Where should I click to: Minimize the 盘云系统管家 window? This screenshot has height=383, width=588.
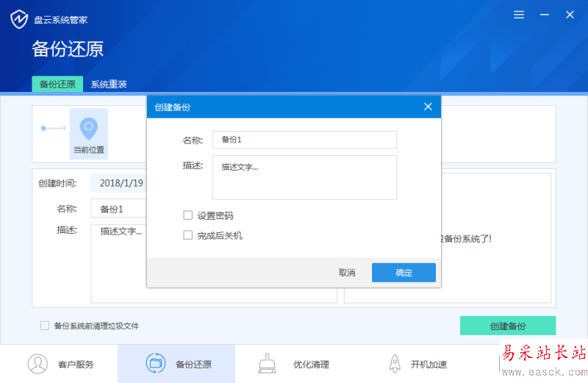pos(544,15)
